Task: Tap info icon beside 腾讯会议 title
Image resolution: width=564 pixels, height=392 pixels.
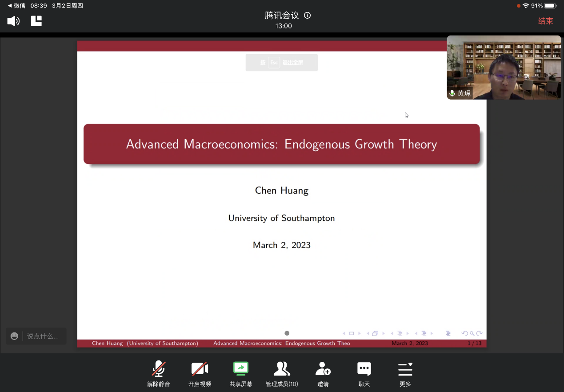Action: [x=307, y=16]
